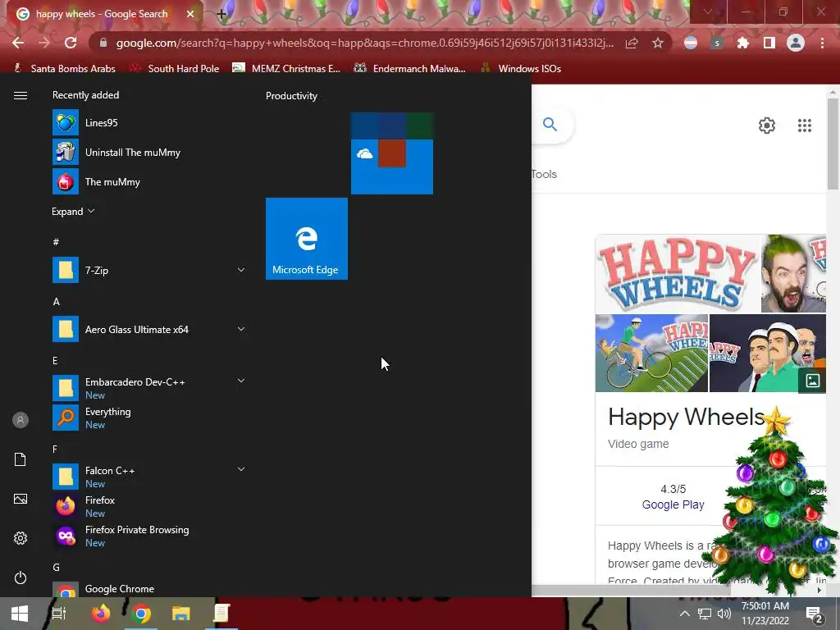Viewport: 840px width, 630px height.
Task: Open the Endermanch Malware bookmark
Action: point(410,69)
